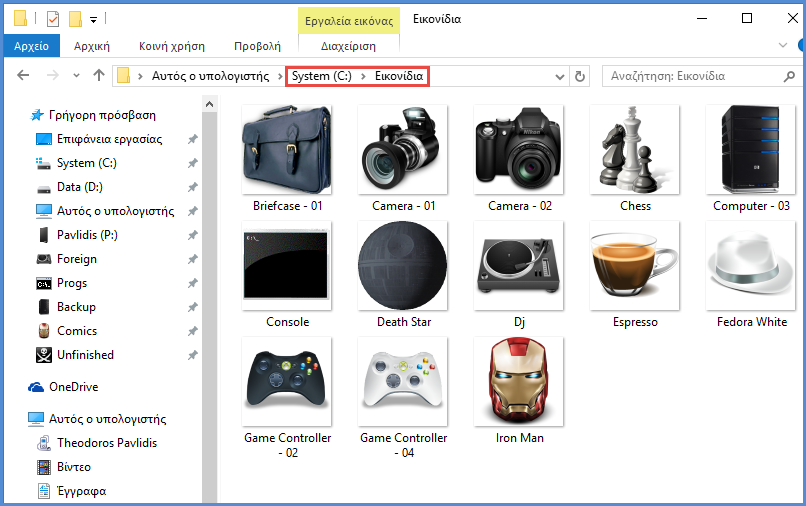Click Εικονίδια in the address path

399,76
